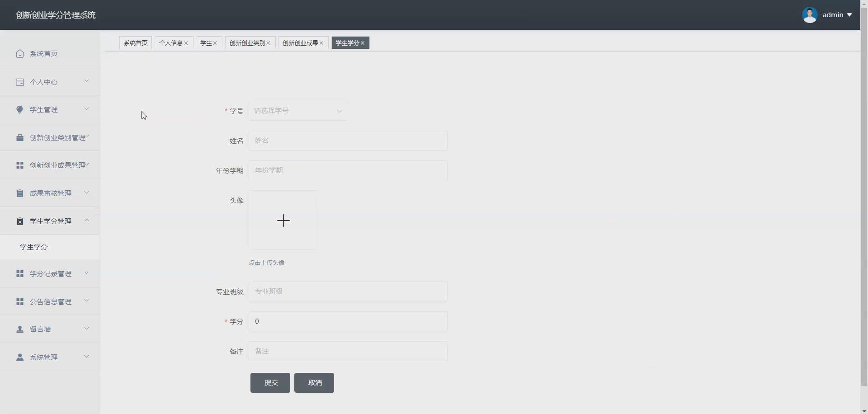This screenshot has height=414, width=868.
Task: Click the plus icon to upload avatar
Action: pyautogui.click(x=283, y=221)
